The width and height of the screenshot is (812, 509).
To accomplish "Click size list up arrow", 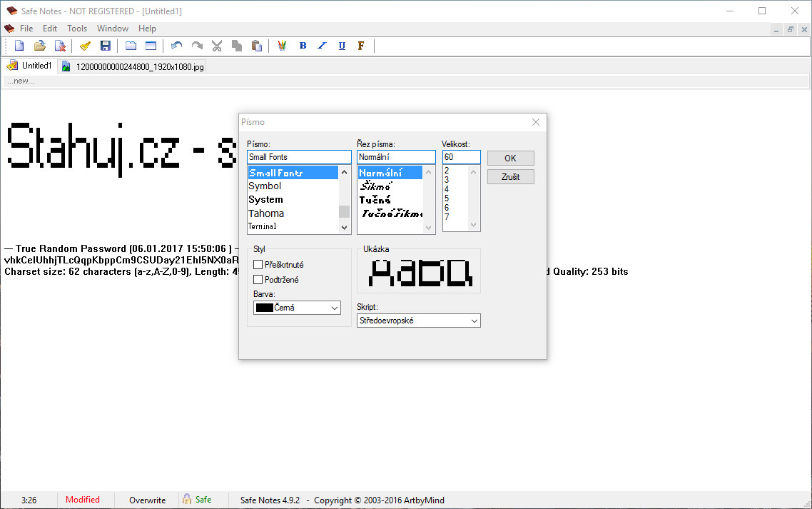I will (473, 172).
